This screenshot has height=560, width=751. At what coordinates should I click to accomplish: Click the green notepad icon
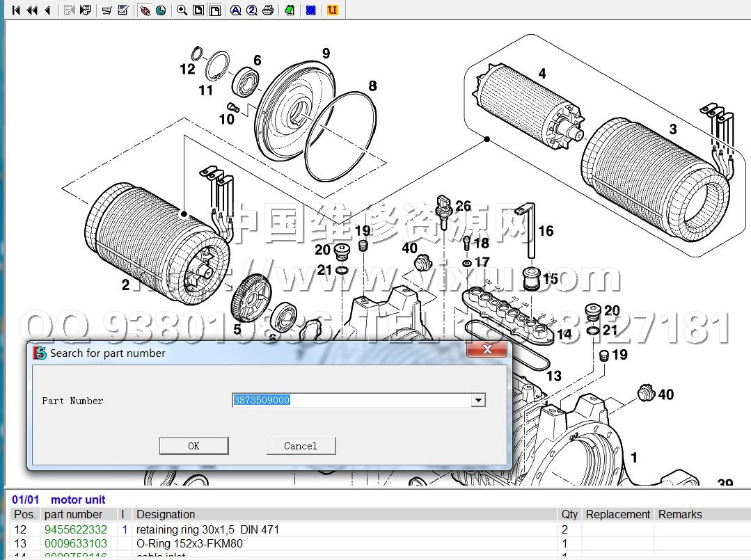point(290,10)
